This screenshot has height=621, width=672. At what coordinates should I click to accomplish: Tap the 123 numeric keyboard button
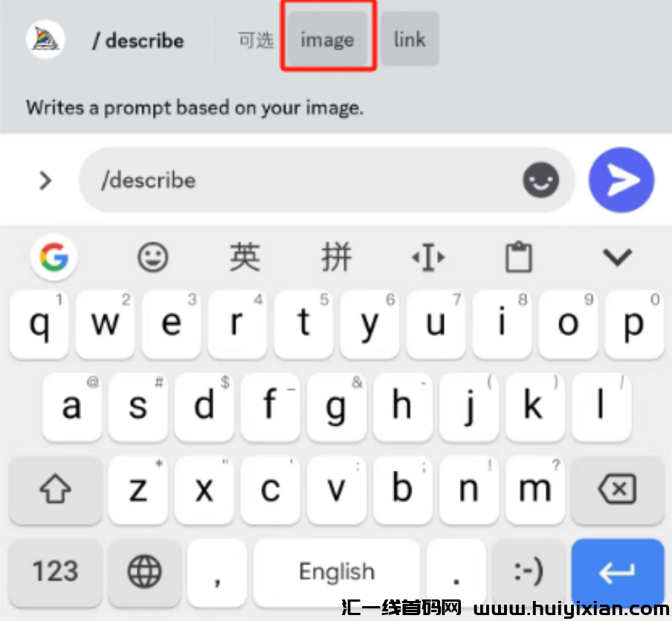coord(55,572)
